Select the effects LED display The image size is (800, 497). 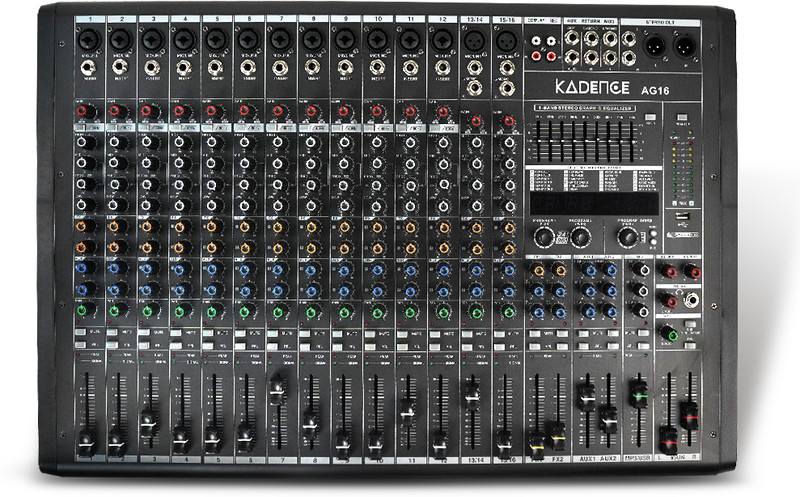[593, 203]
